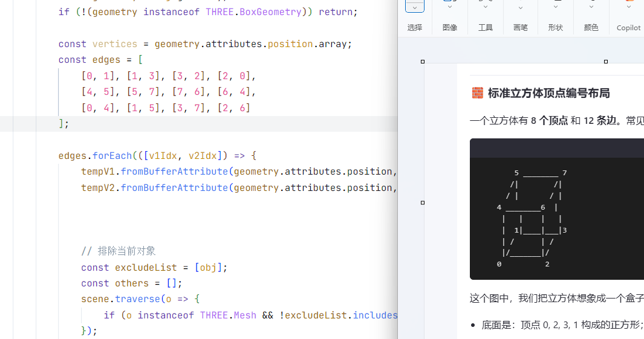The height and width of the screenshot is (339, 644).
Task: Click the v2Idx parameter
Action: pos(203,156)
